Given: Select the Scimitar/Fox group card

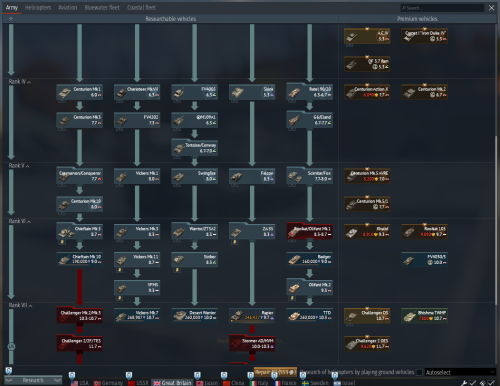Looking at the screenshot, I should tap(309, 176).
